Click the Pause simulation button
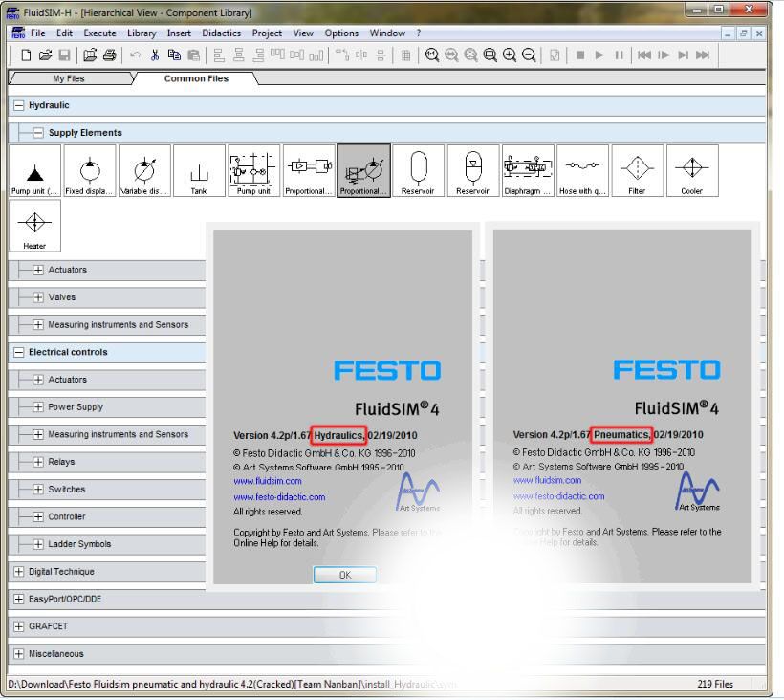 619,55
